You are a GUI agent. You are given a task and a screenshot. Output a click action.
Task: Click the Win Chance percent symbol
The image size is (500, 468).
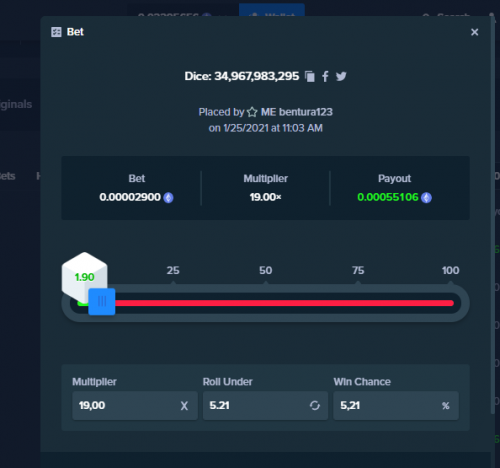(446, 406)
